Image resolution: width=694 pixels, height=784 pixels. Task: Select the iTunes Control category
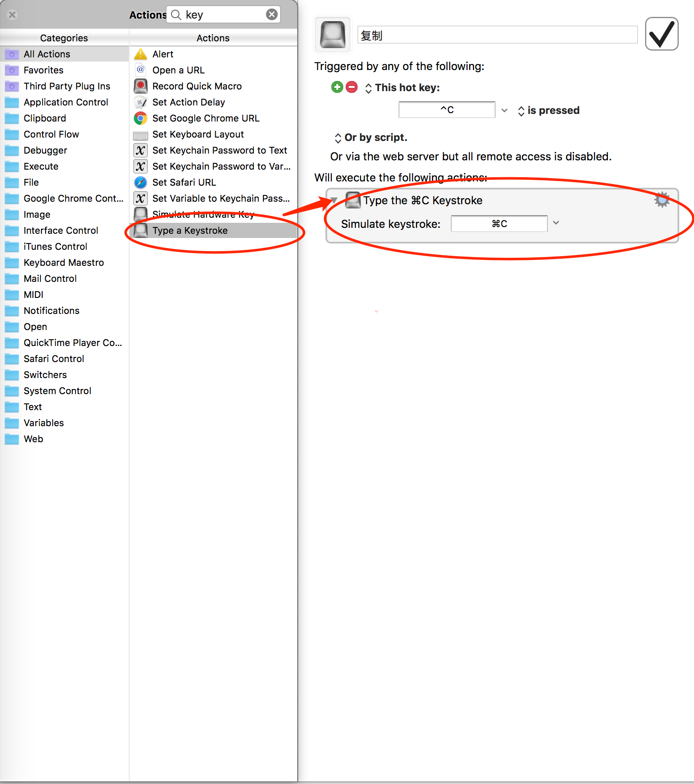tap(65, 246)
